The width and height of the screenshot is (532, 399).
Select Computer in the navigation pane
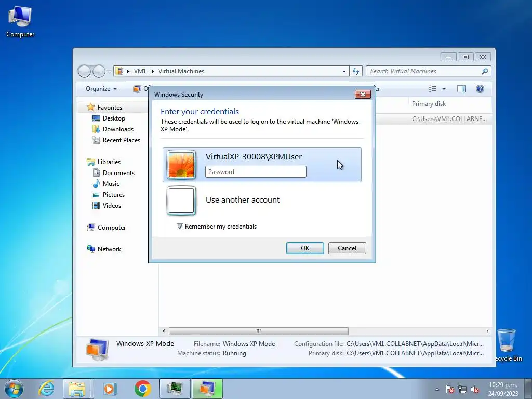point(112,228)
